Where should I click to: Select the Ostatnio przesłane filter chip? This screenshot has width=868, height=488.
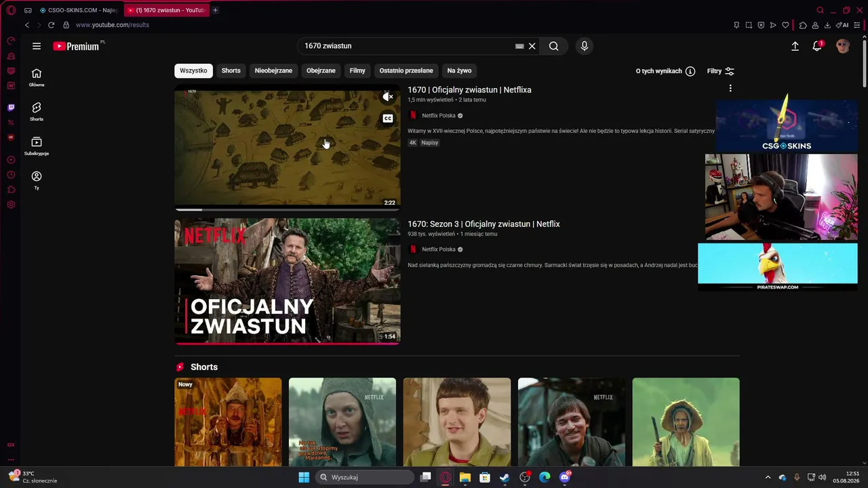(x=406, y=70)
